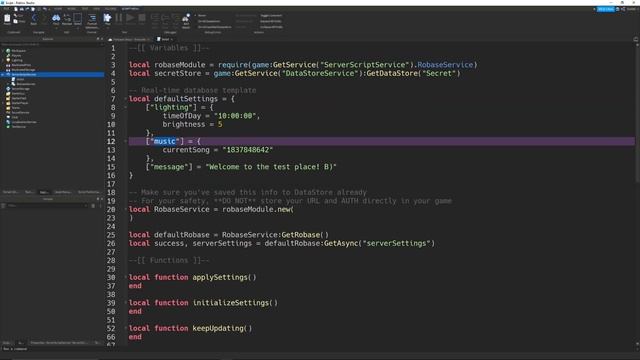The height and width of the screenshot is (360, 640).
Task: Click the Step Over debugger icon
Action: pyautogui.click(x=165, y=19)
